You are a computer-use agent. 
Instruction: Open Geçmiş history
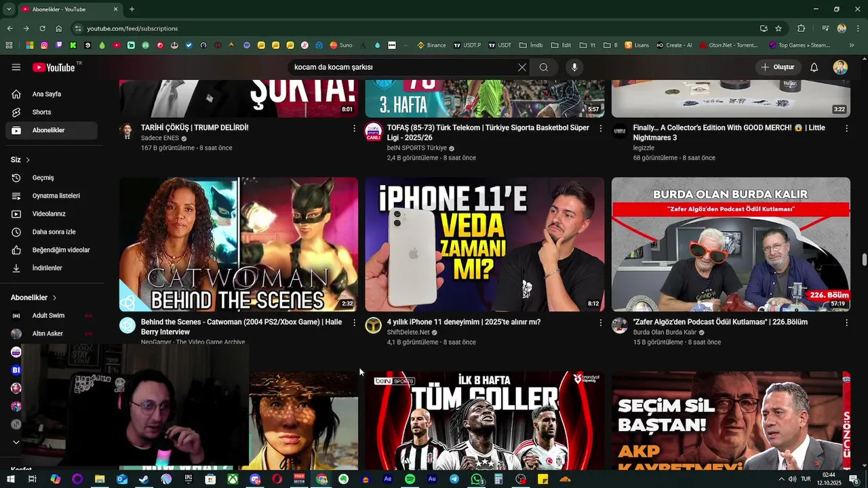52,178
